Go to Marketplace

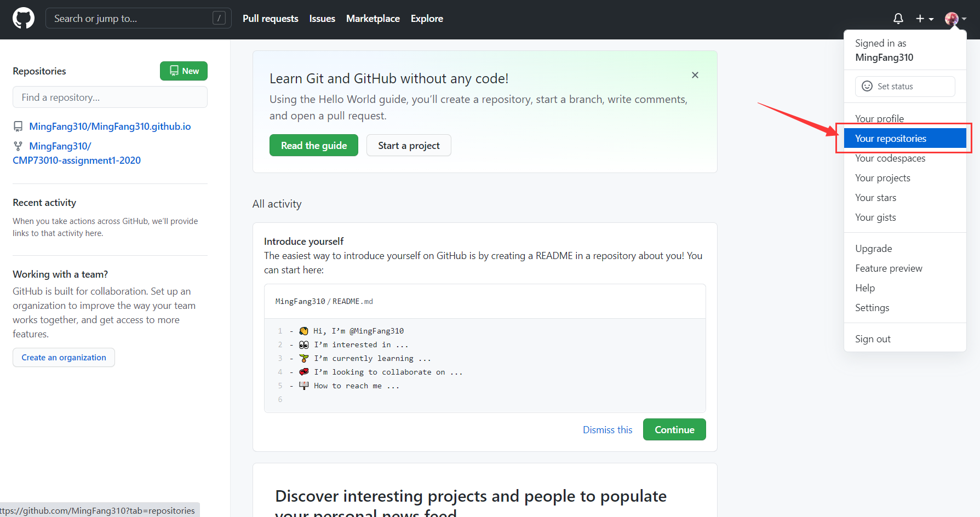pyautogui.click(x=373, y=19)
